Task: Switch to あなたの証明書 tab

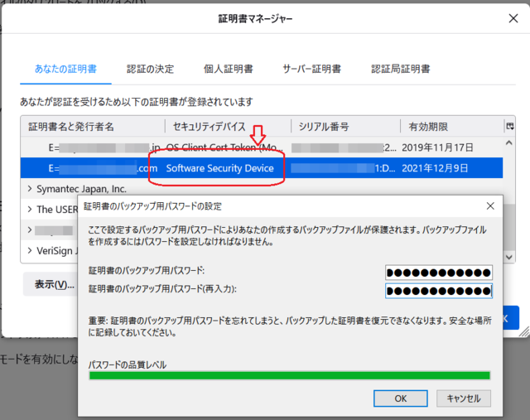Action: 65,69
